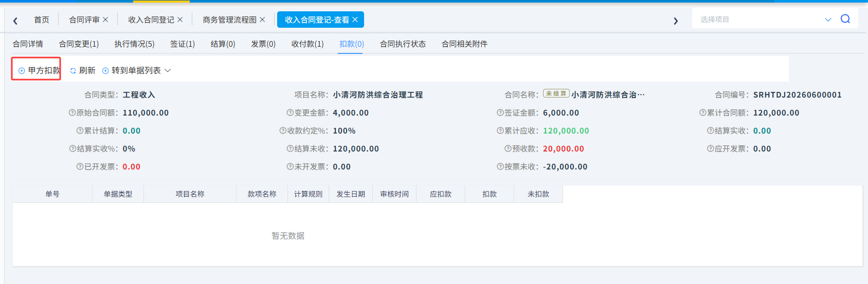
Task: Click the 按票未收 value -20,000.00
Action: [565, 166]
